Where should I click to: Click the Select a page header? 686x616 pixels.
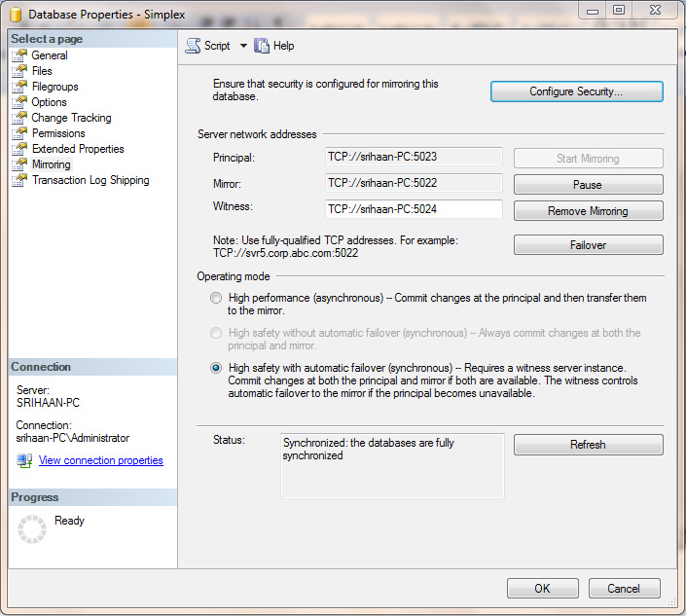pos(92,39)
